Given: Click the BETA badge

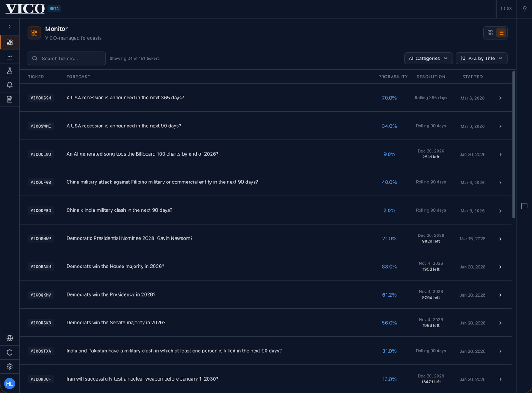Looking at the screenshot, I should pyautogui.click(x=54, y=8).
